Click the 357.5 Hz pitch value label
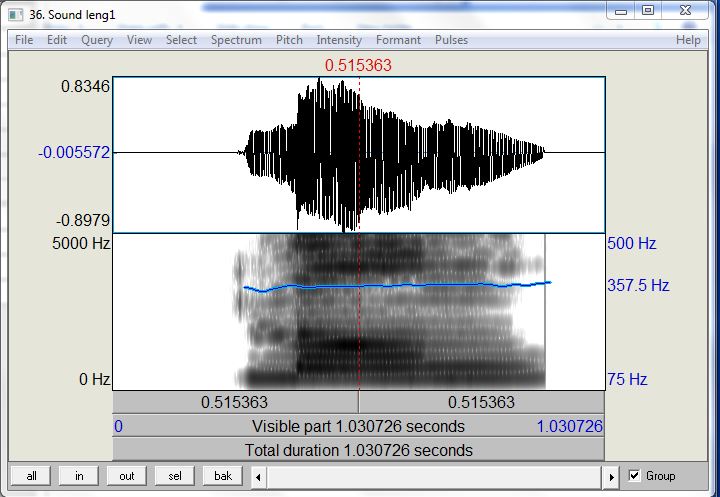The height and width of the screenshot is (497, 720). [x=638, y=285]
